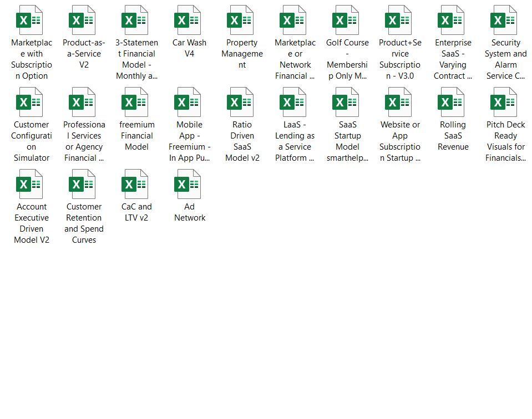Select the Customer Configuration Simulator file
The image size is (532, 419).
point(31,103)
